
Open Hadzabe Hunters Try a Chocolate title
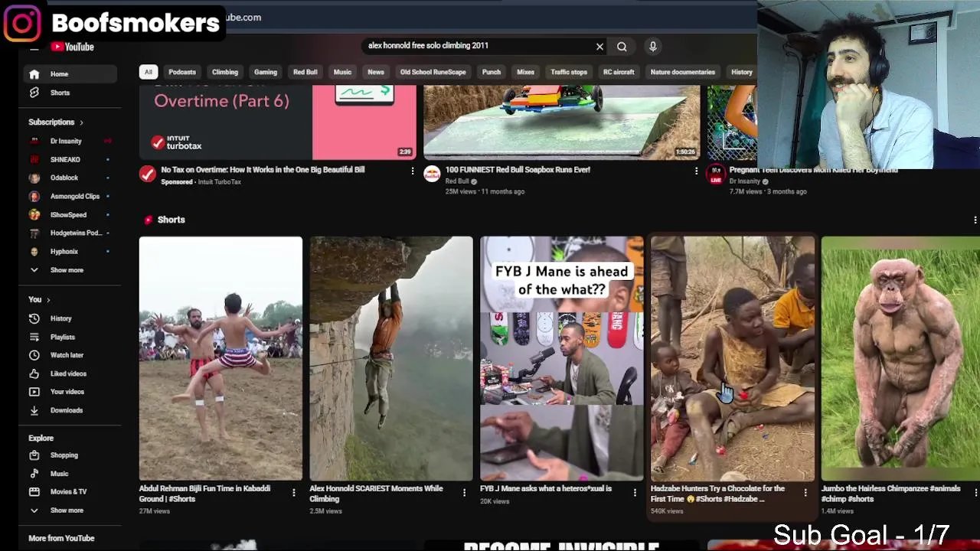point(717,494)
